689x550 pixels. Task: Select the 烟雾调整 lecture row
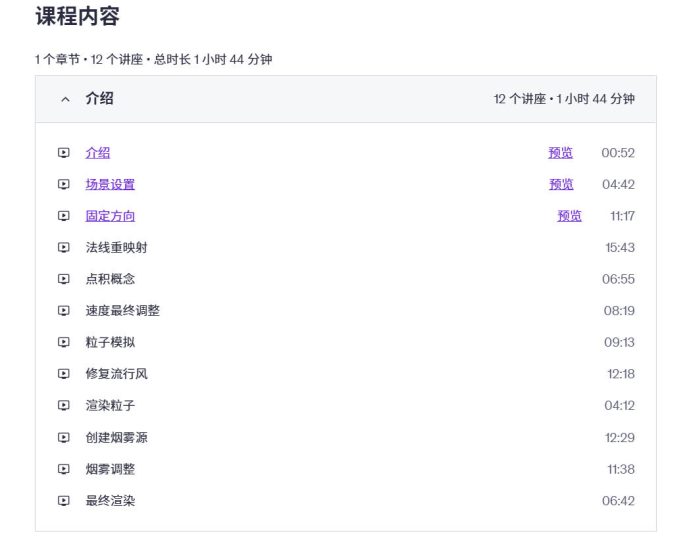(x=346, y=469)
